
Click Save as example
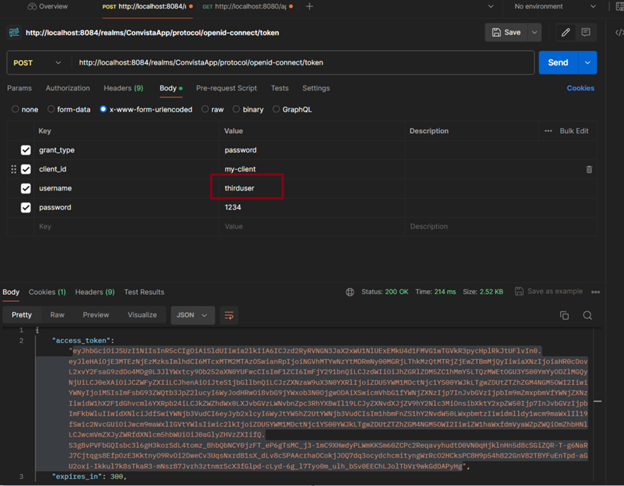click(x=549, y=291)
